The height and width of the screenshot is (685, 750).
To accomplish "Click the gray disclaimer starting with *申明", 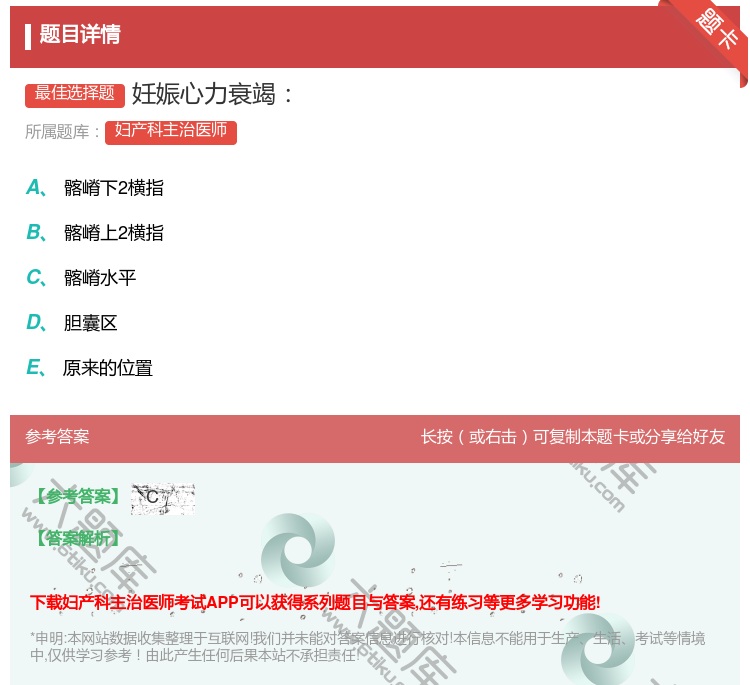I will pyautogui.click(x=367, y=646).
